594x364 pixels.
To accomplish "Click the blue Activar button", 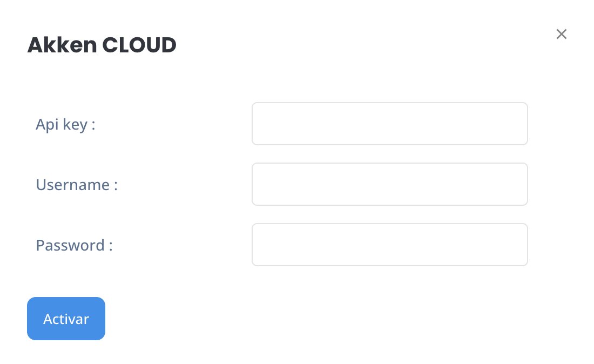I will [x=66, y=319].
